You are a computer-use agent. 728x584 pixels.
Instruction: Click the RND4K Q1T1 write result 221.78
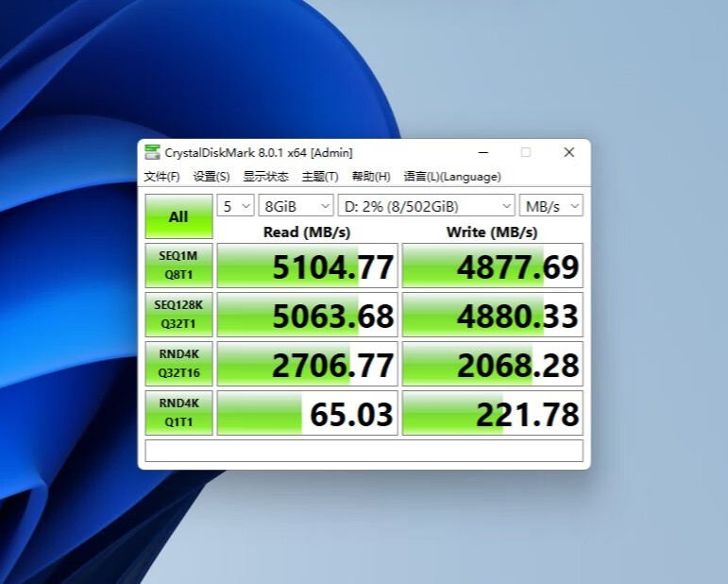(x=493, y=413)
